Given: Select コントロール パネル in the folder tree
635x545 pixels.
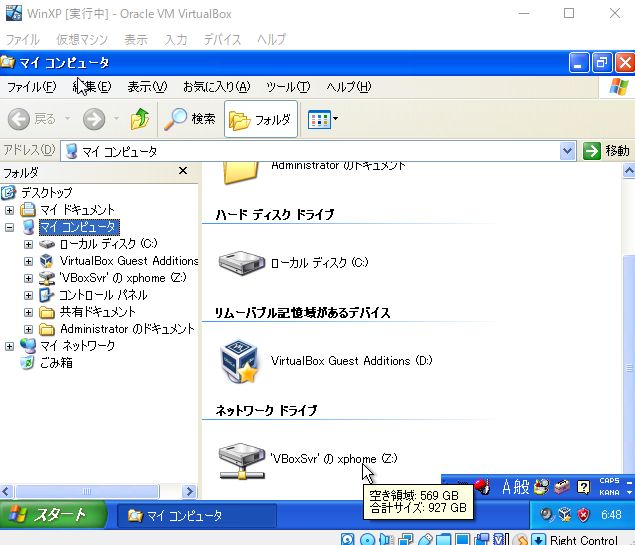Looking at the screenshot, I should pyautogui.click(x=103, y=295).
